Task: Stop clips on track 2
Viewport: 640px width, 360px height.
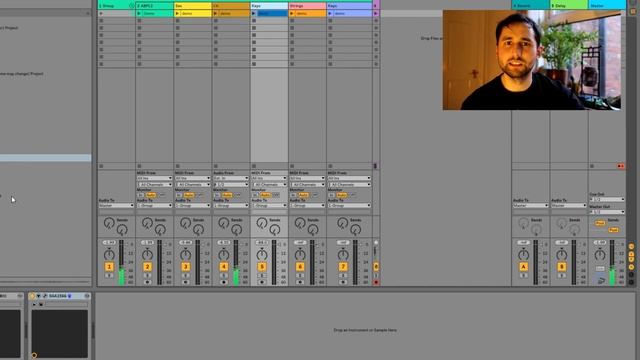Action: pos(139,166)
